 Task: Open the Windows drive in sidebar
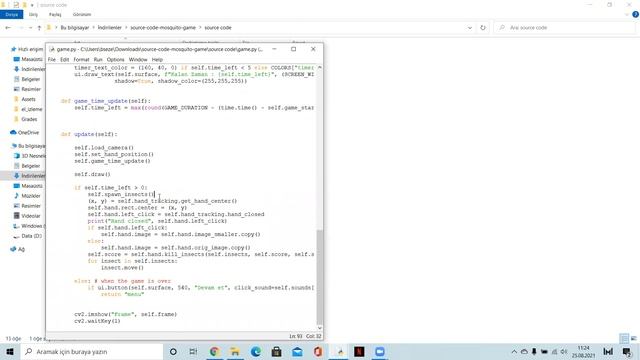29,226
